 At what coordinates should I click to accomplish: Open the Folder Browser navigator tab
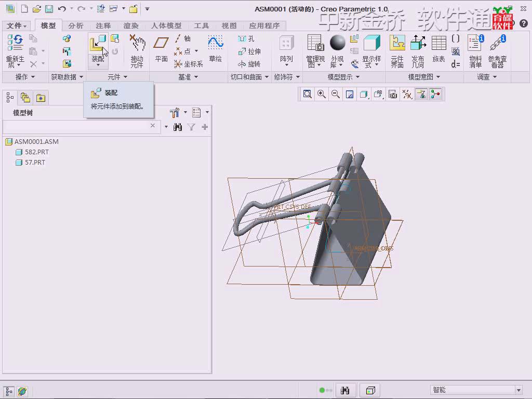click(x=25, y=98)
